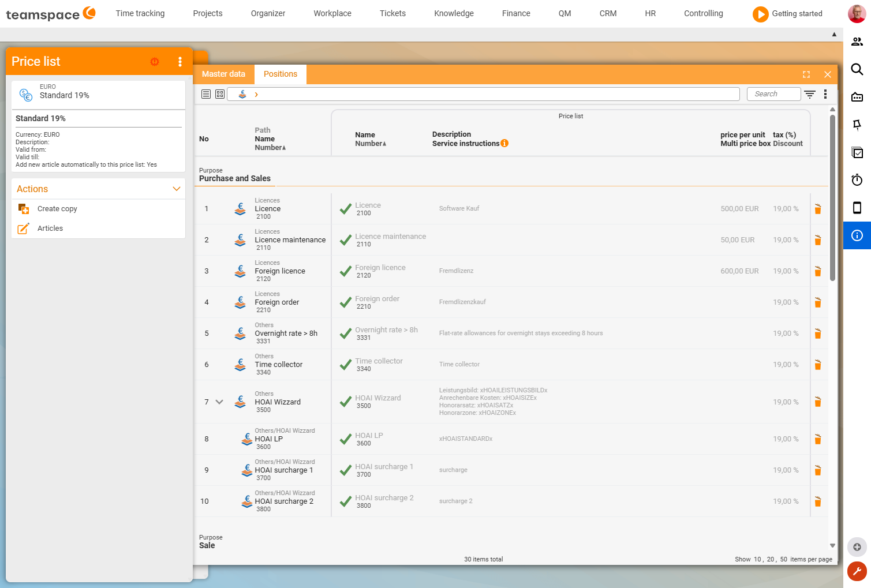
Task: Show 20 items per page
Action: 771,559
